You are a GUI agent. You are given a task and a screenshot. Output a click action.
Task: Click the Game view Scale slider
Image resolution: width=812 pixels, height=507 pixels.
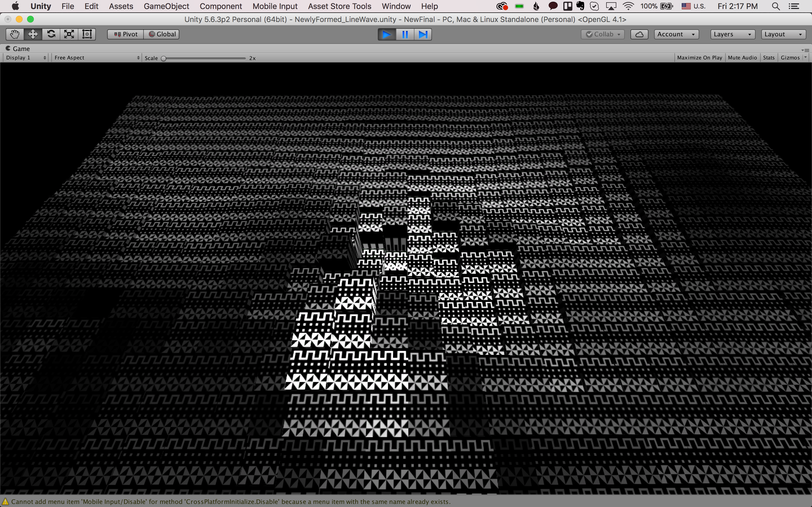[204, 58]
